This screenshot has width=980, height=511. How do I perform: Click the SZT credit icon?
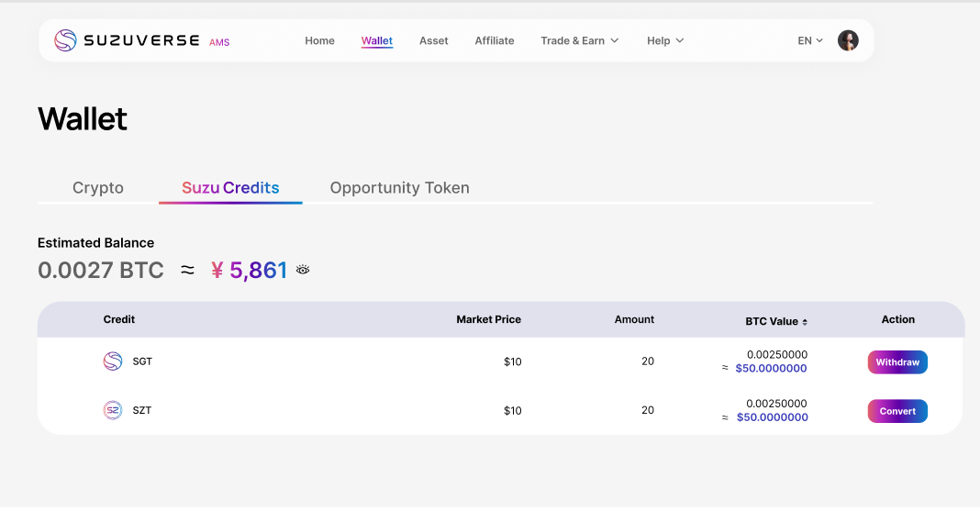click(x=113, y=410)
